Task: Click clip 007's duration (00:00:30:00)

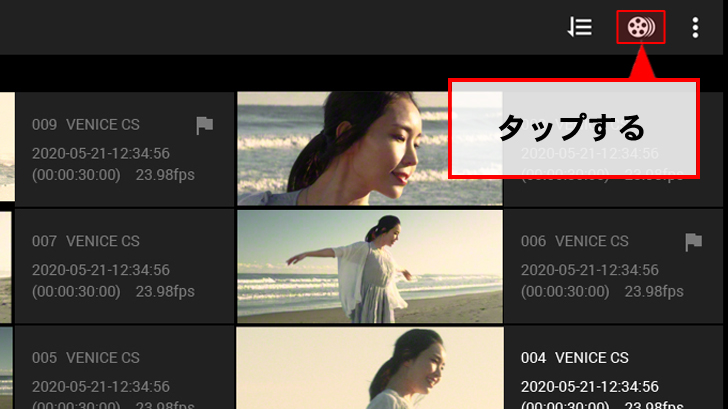Action: coord(76,292)
